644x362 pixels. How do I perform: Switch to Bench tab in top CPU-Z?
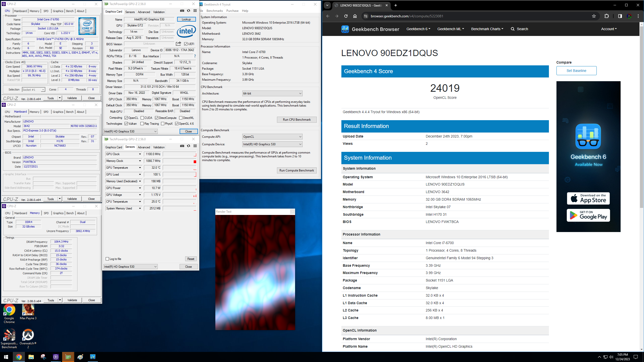click(x=70, y=11)
